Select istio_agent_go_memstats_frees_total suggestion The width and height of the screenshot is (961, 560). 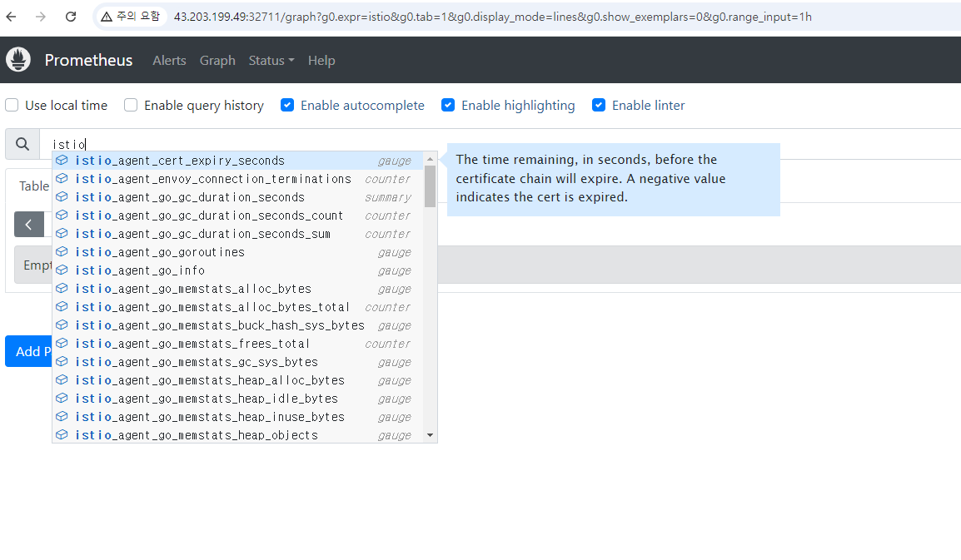pyautogui.click(x=238, y=344)
